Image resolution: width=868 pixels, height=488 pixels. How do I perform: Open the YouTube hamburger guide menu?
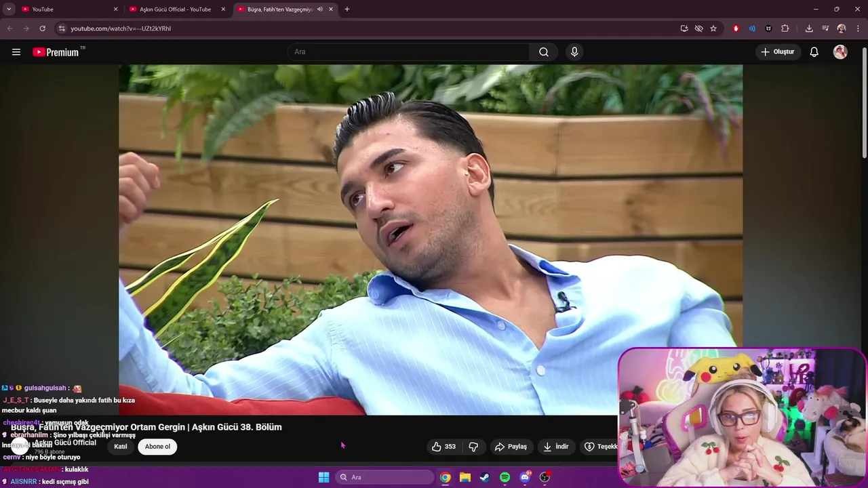click(16, 52)
